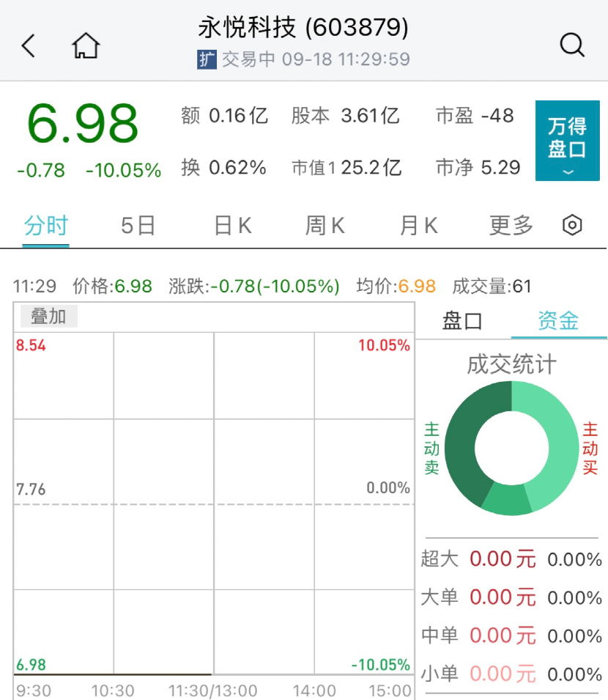Switch to the 日K tab
The width and height of the screenshot is (608, 700).
tap(233, 226)
